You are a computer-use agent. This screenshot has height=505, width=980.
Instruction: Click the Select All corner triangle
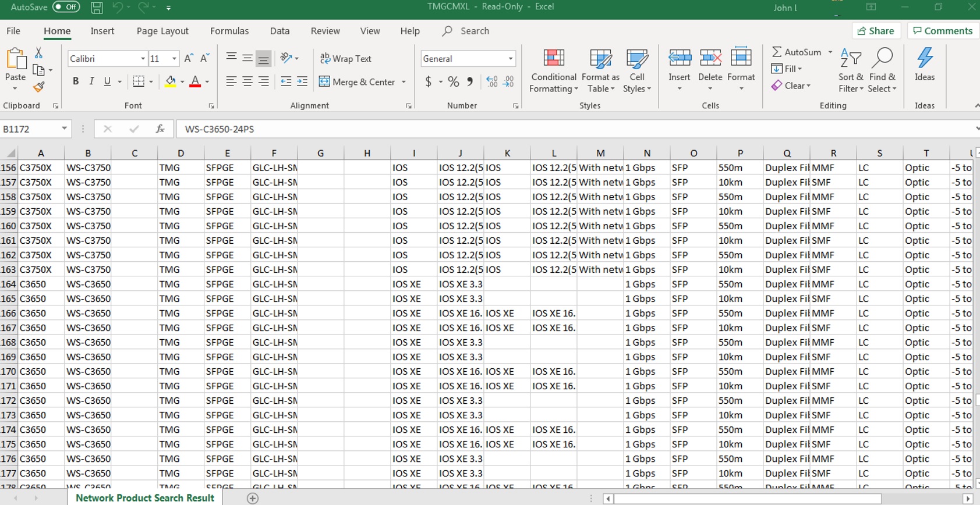point(10,153)
